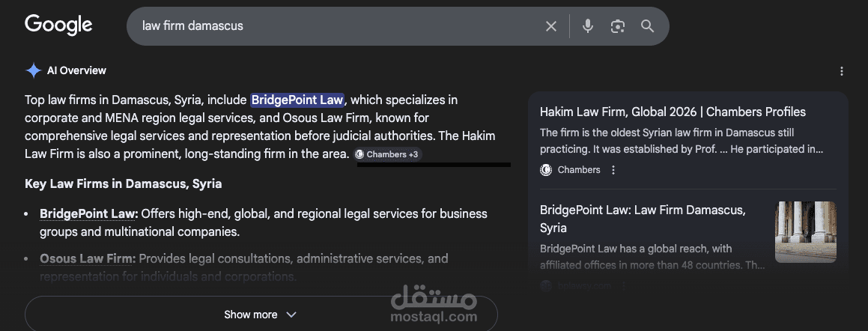The image size is (868, 331).
Task: Expand the overview with Show more
Action: [x=261, y=315]
